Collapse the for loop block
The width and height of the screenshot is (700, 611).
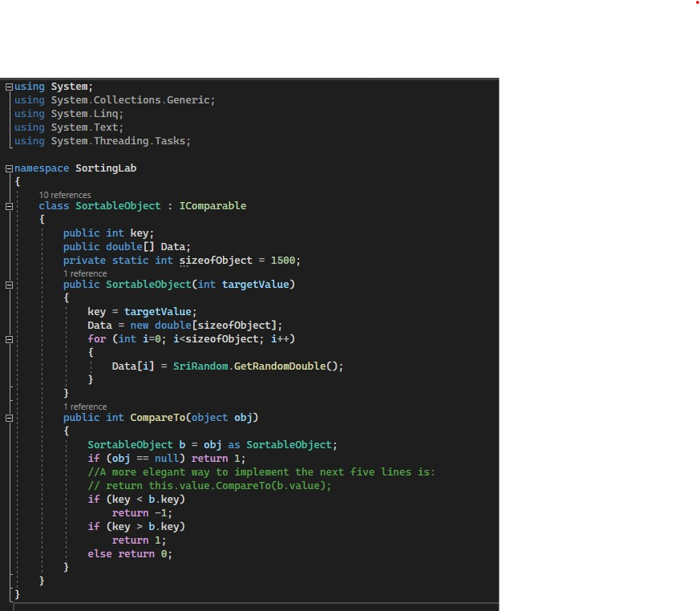pyautogui.click(x=7, y=338)
